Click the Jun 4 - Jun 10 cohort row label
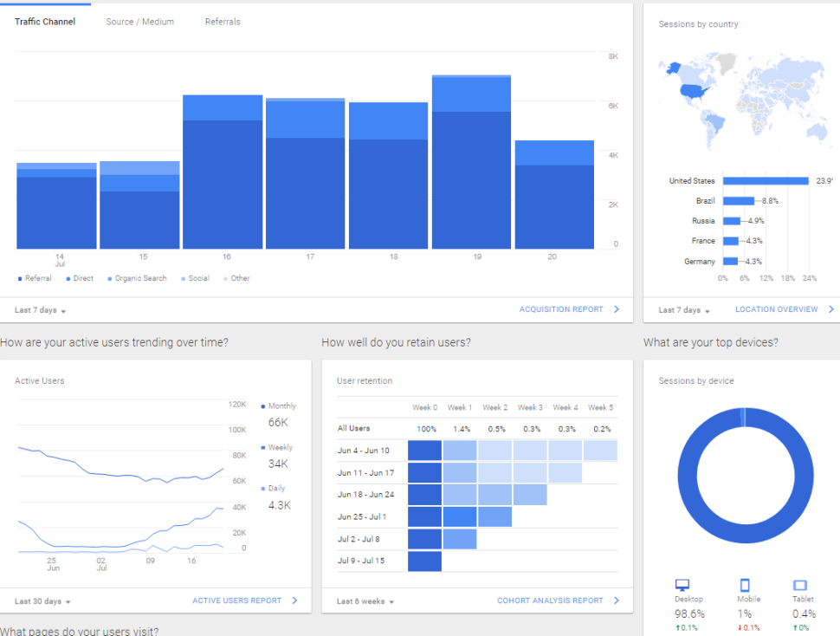Viewport: 840px width, 636px height. point(363,451)
